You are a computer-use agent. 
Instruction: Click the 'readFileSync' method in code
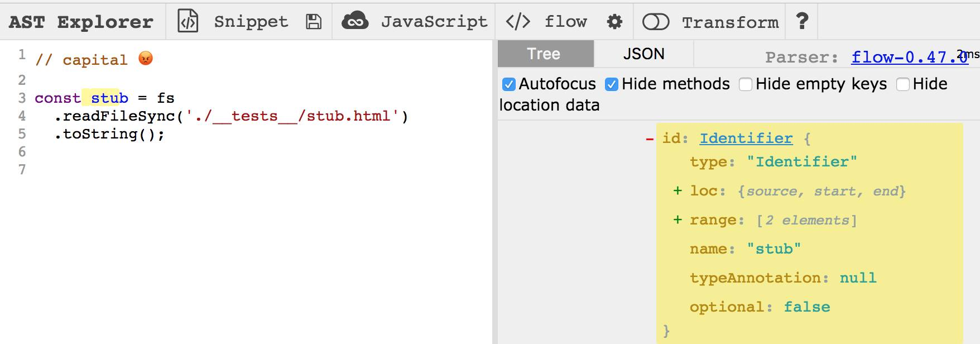(119, 116)
